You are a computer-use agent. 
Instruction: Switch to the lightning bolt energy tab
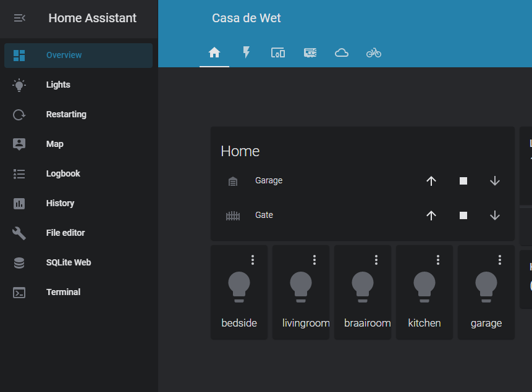(x=247, y=53)
